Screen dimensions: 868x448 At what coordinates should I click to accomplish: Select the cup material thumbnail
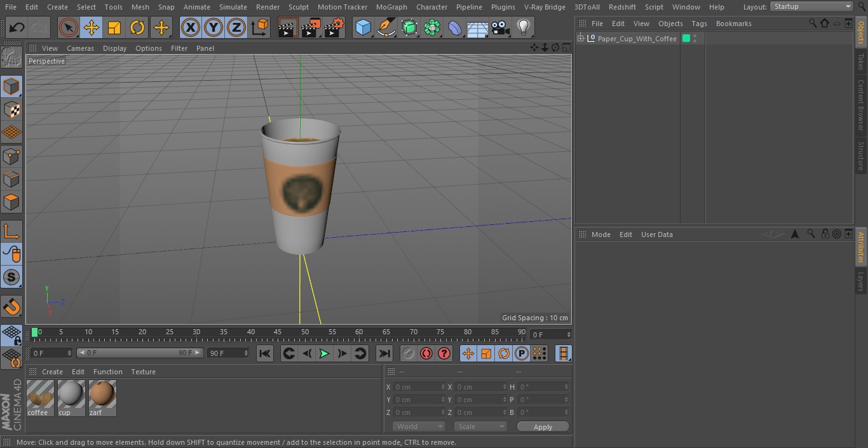tap(71, 398)
